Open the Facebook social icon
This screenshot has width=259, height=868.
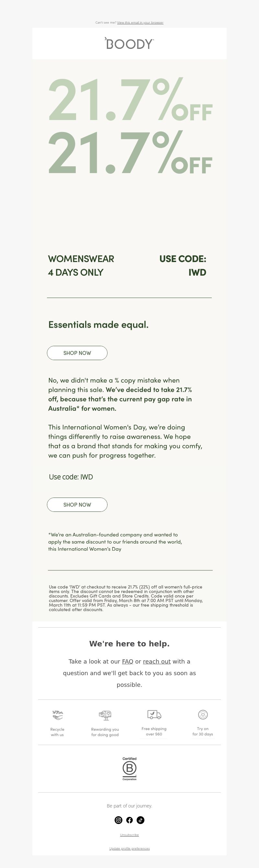coord(129,820)
